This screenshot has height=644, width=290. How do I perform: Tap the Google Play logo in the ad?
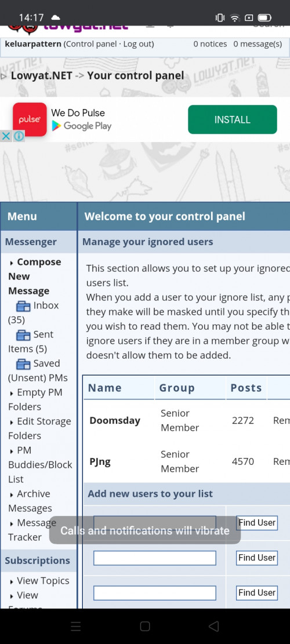click(81, 126)
